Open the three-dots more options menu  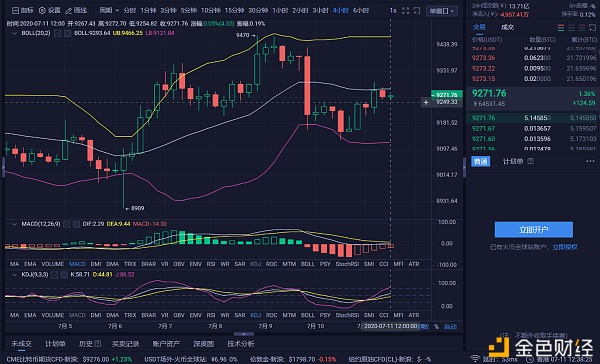click(590, 161)
